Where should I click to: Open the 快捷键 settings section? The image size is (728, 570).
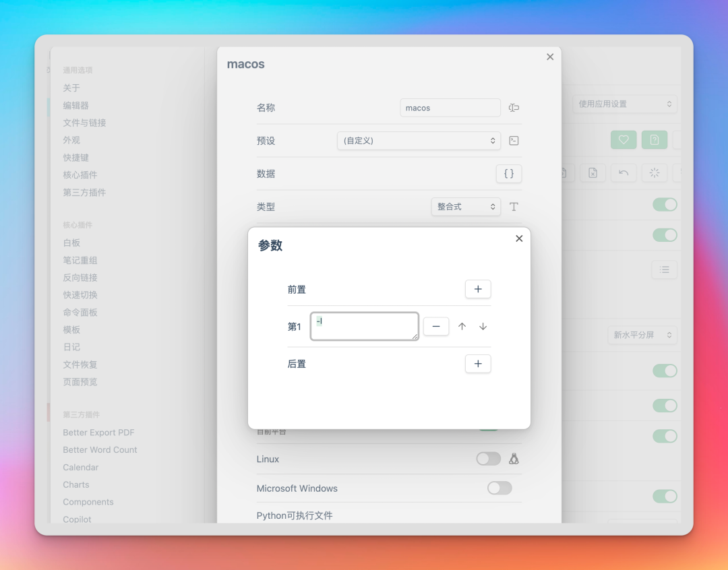tap(75, 158)
